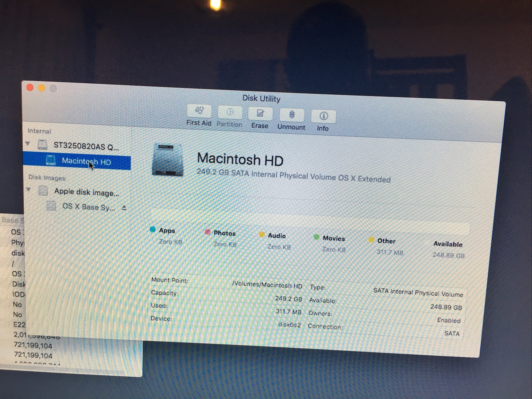The image size is (532, 399).
Task: Click the OS X Base System disk icon
Action: 51,205
